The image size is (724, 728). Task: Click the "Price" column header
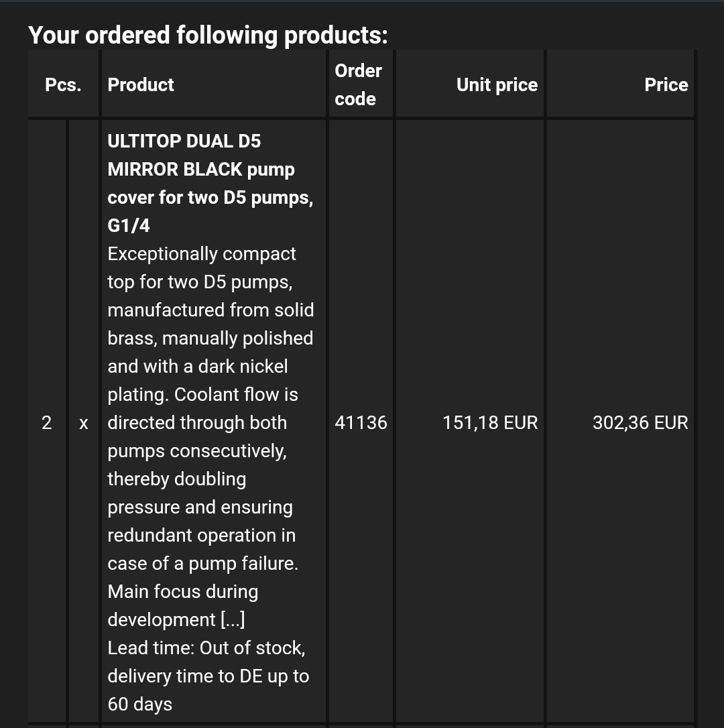tap(666, 85)
